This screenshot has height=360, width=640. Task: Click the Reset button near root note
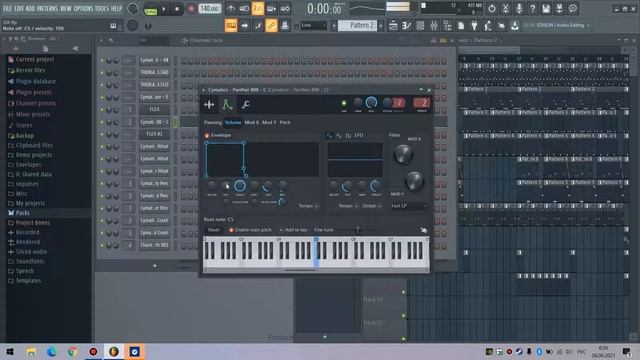click(x=214, y=230)
